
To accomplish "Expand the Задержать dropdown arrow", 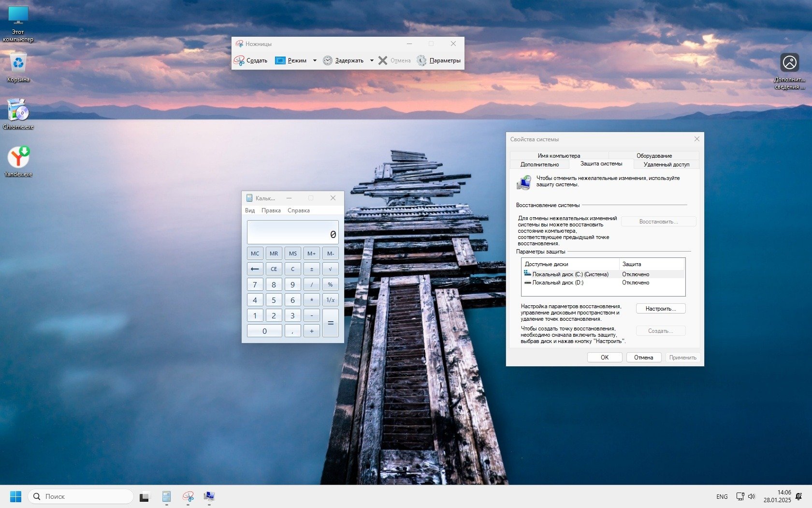I will point(372,60).
